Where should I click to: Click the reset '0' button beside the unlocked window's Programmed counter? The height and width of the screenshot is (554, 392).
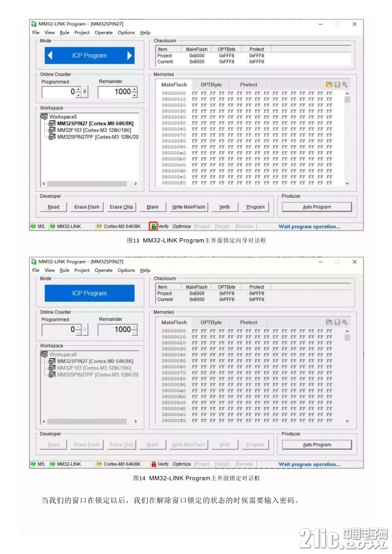pyautogui.click(x=85, y=92)
